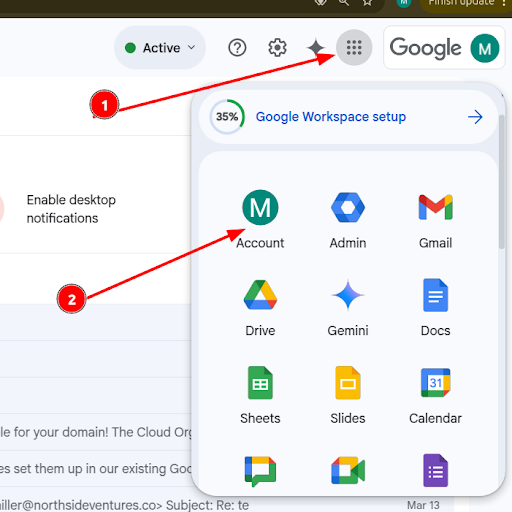Click Chrome zoom magnifier icon
This screenshot has width=512, height=512.
point(344,3)
